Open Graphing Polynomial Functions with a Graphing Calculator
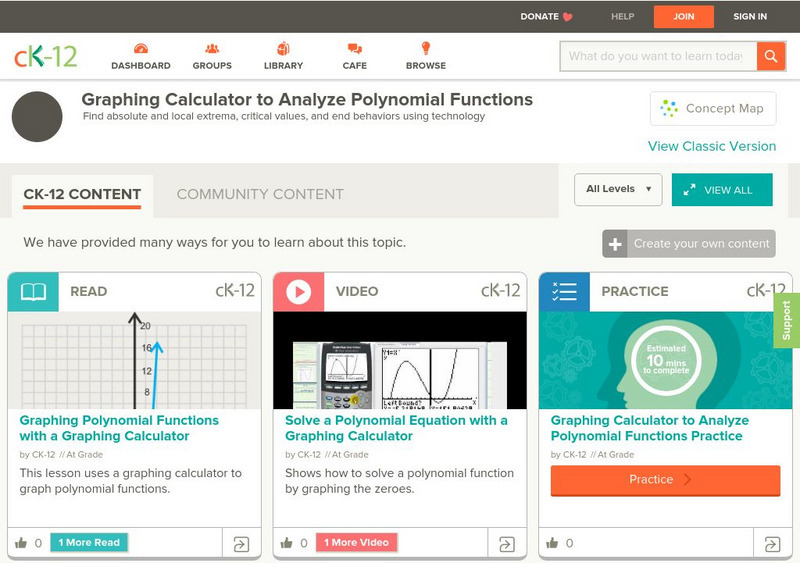 (119, 428)
